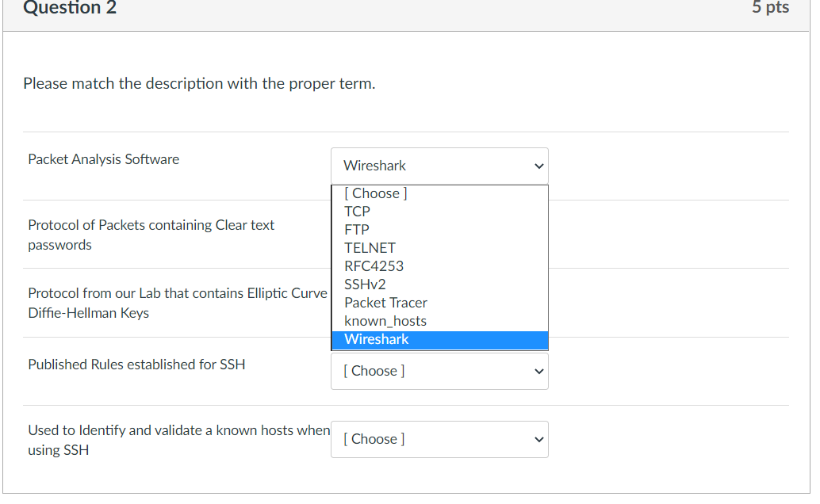This screenshot has width=820, height=504.
Task: Click the Question 2 heading
Action: click(x=70, y=8)
